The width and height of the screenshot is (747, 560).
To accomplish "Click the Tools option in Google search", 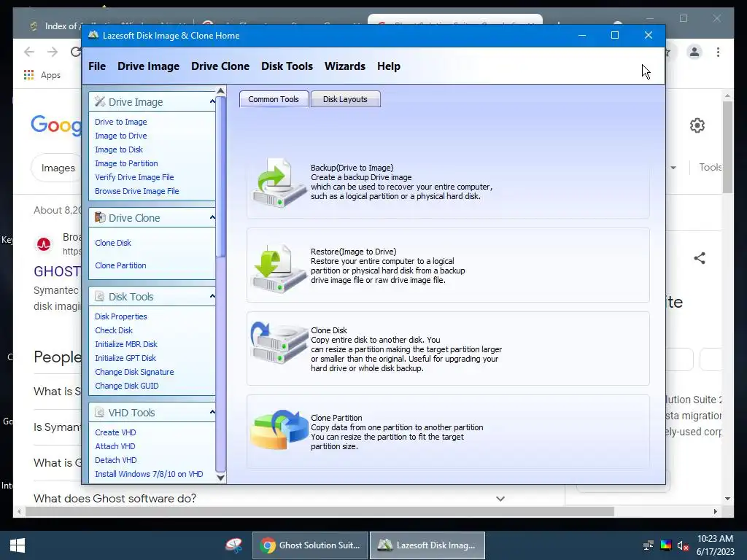I will 711,167.
